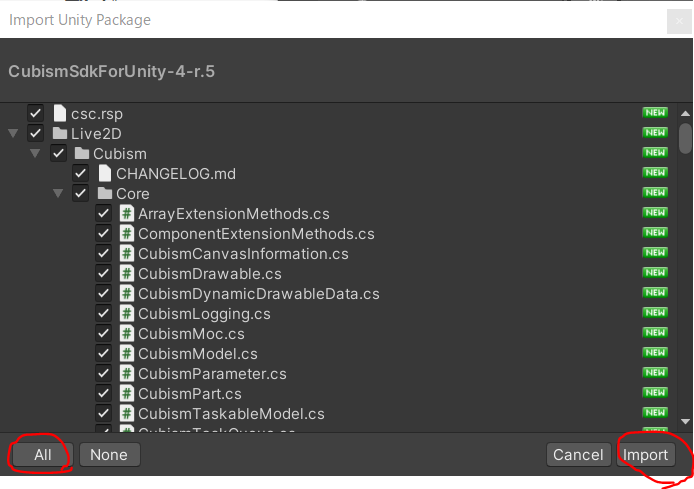694x489 pixels.
Task: Deselect everything with None button
Action: (109, 454)
